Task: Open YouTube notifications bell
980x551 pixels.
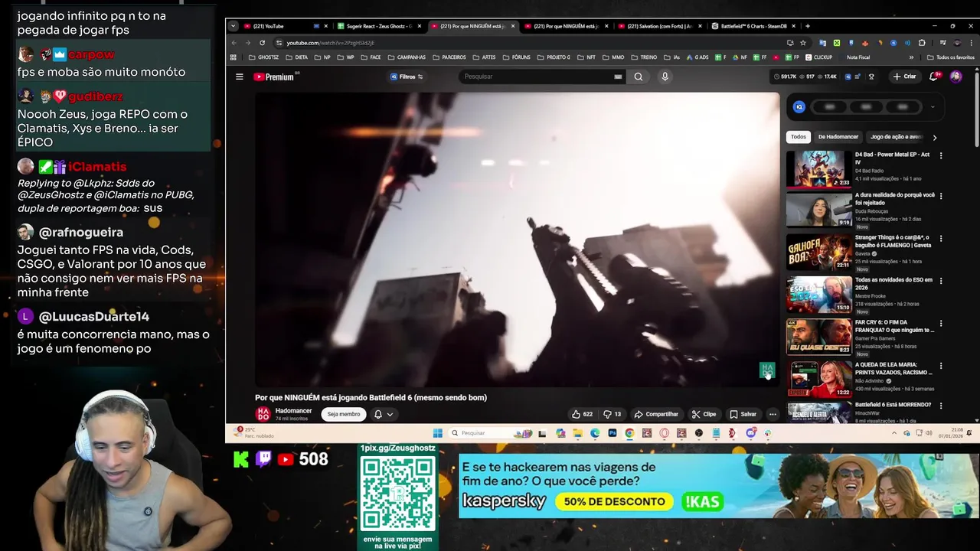Action: pos(934,77)
